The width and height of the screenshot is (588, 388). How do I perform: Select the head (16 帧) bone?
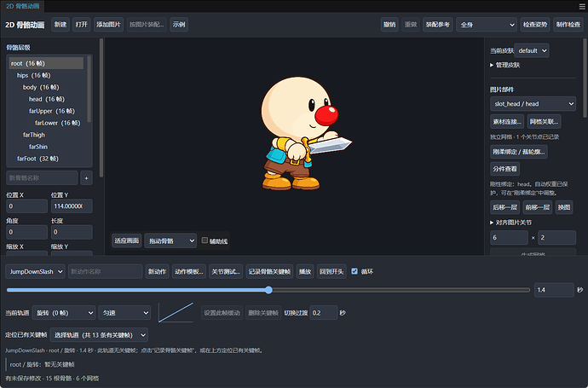46,99
